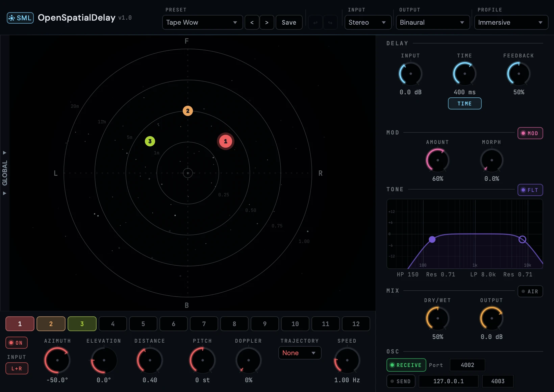Click the ELEVATION knob
Image resolution: width=554 pixels, height=392 pixels.
[104, 360]
